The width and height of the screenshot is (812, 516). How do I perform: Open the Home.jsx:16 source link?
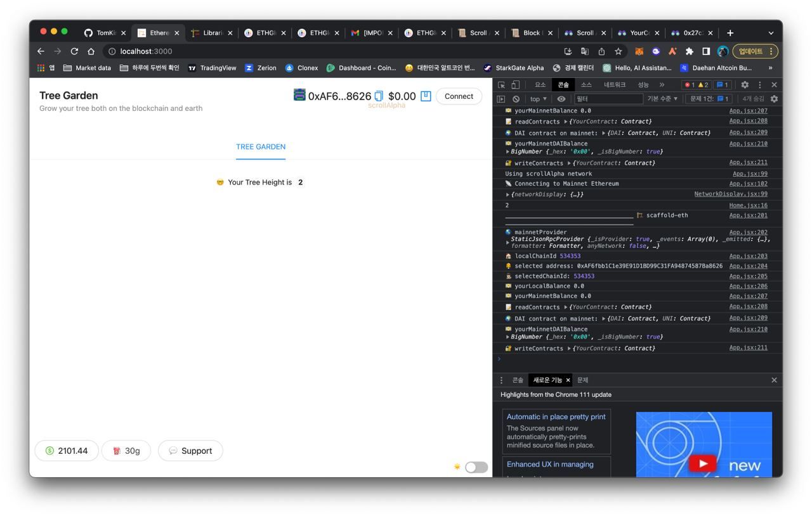pos(749,205)
